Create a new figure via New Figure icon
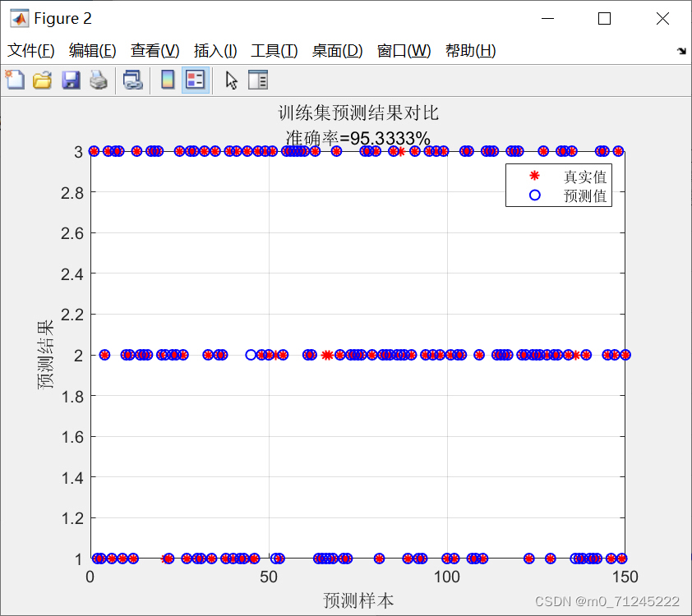This screenshot has width=692, height=616. coord(15,80)
